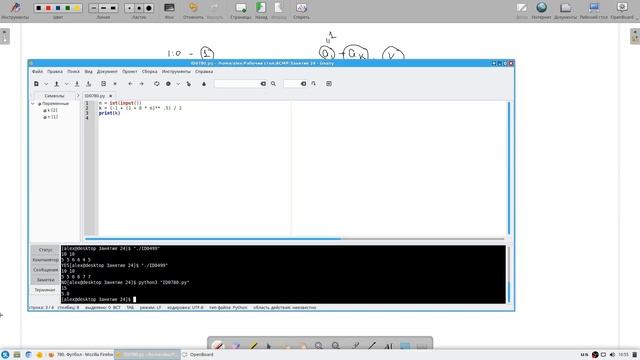Click Geany's save all toolbar icon

coord(89,84)
